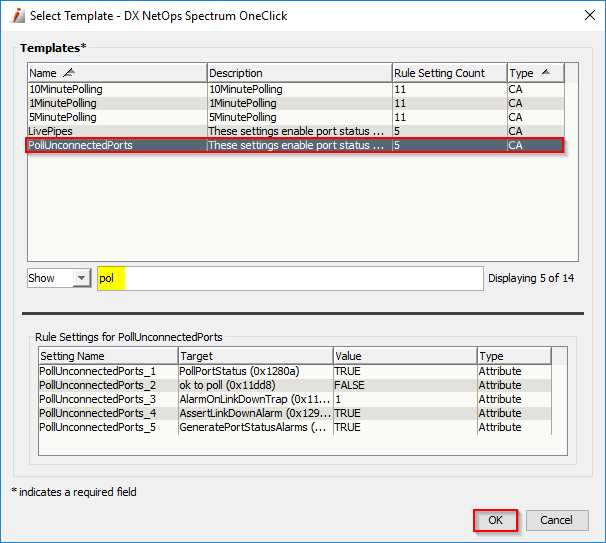Screen dimensions: 606x543
Task: Sort by Rule Setting Count header
Action: 449,73
